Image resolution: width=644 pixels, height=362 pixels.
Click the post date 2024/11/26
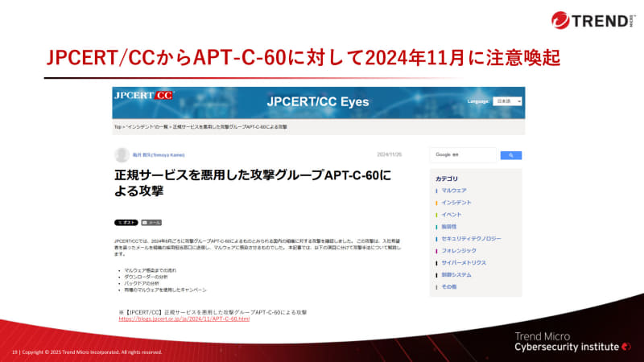point(390,154)
